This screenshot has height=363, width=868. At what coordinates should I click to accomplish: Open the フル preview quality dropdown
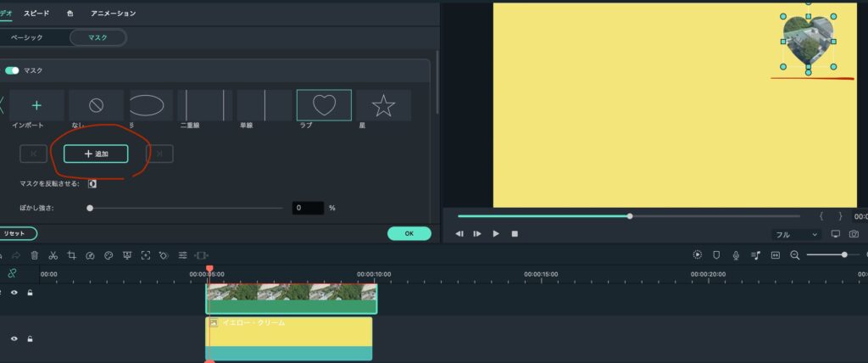coord(797,234)
